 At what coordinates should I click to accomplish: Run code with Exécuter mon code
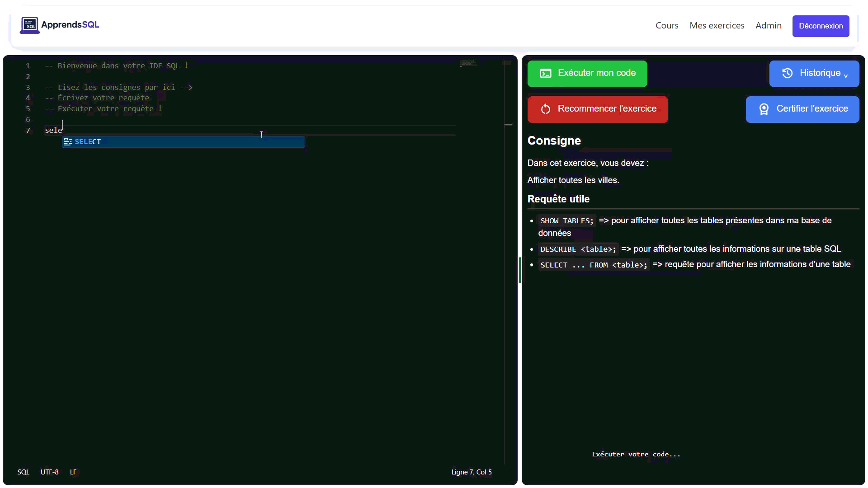587,74
